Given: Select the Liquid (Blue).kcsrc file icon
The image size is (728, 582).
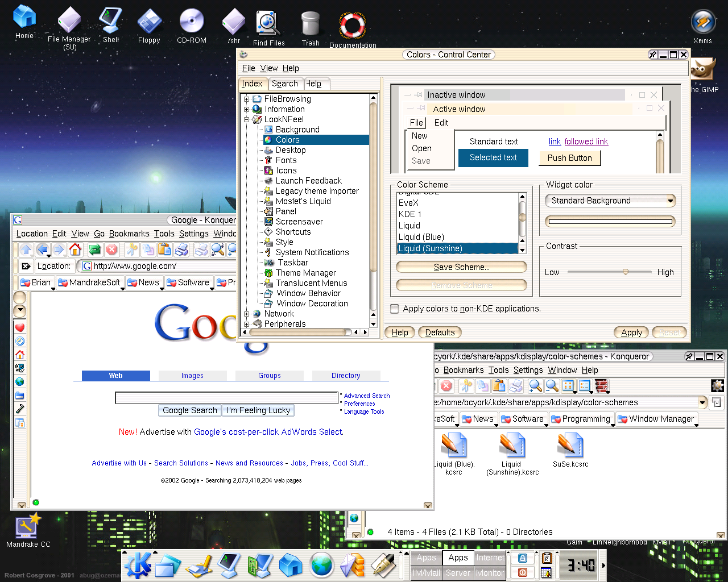Looking at the screenshot, I should 454,445.
